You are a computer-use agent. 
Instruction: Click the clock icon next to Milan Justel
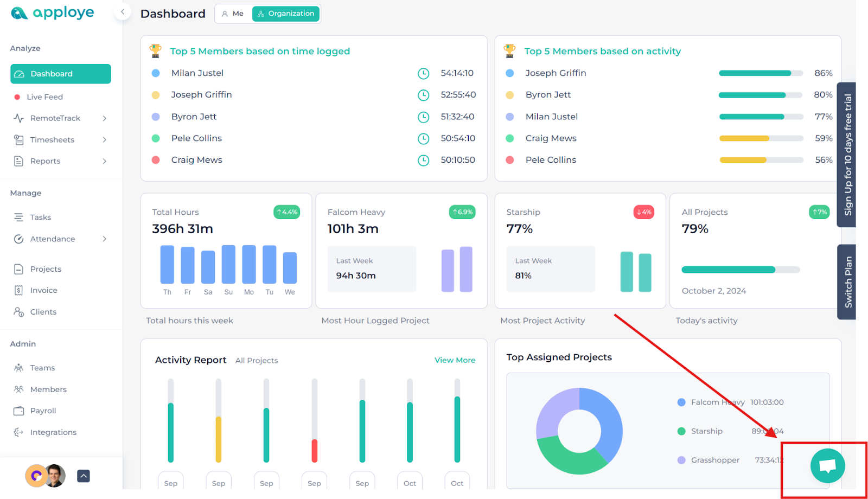(x=424, y=74)
